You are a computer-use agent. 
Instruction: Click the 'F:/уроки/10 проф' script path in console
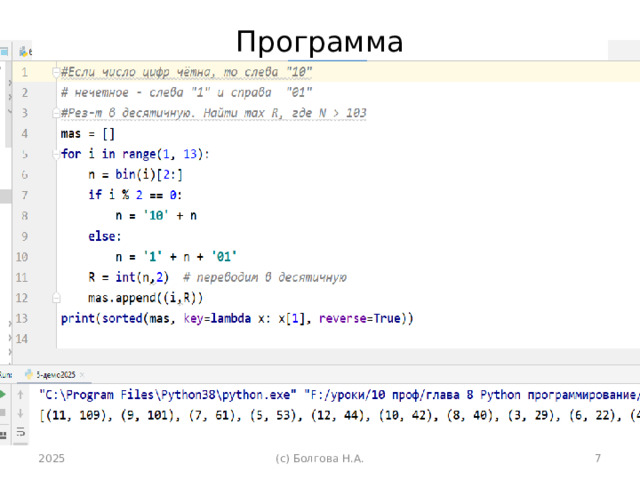[x=472, y=395]
